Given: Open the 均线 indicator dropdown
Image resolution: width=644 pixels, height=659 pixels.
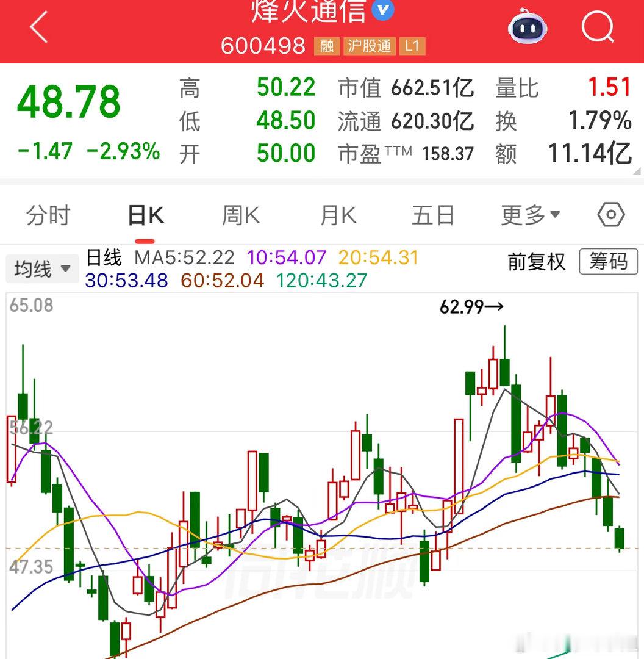Looking at the screenshot, I should point(42,268).
